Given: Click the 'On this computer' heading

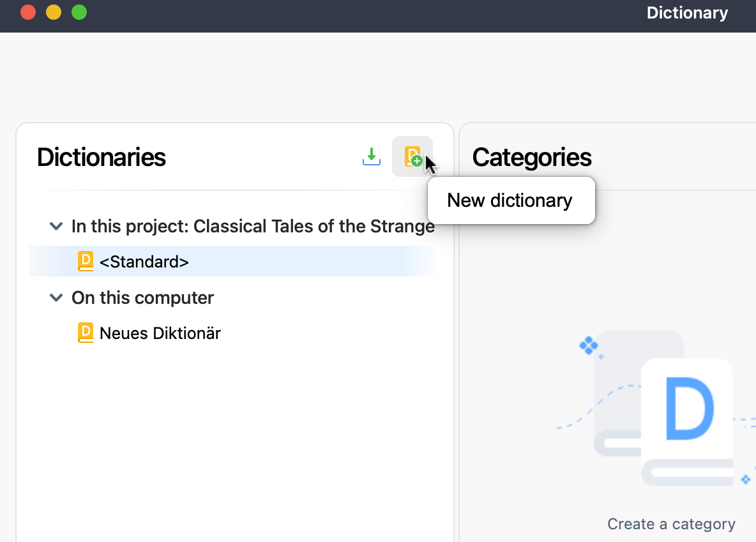Looking at the screenshot, I should point(142,298).
